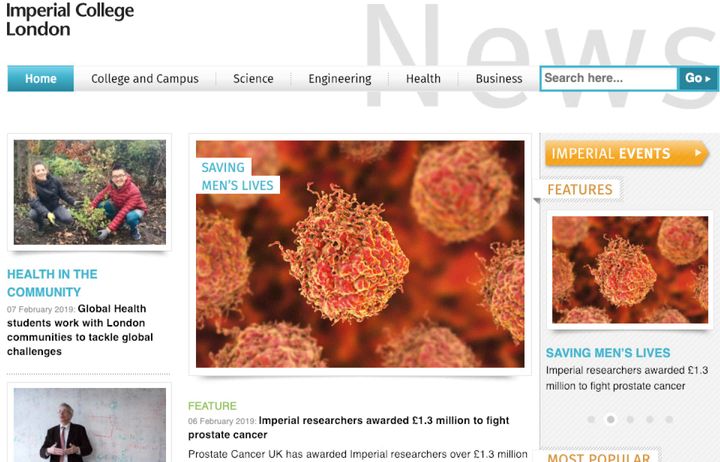Viewport: 720px width, 462px height.
Task: Click the orange Imperial Events banner
Action: pyautogui.click(x=626, y=153)
